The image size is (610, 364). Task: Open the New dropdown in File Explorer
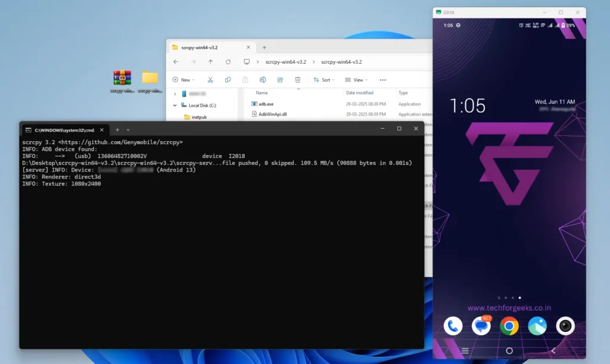pos(183,80)
